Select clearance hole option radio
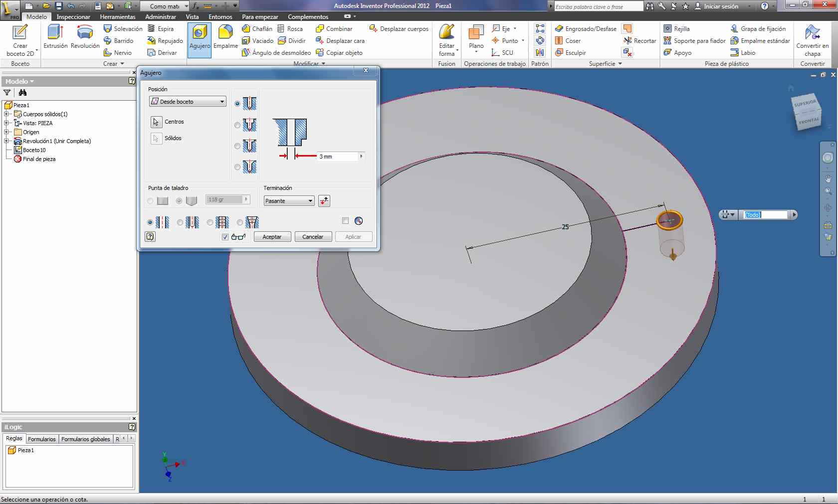The height and width of the screenshot is (504, 838). [x=180, y=222]
